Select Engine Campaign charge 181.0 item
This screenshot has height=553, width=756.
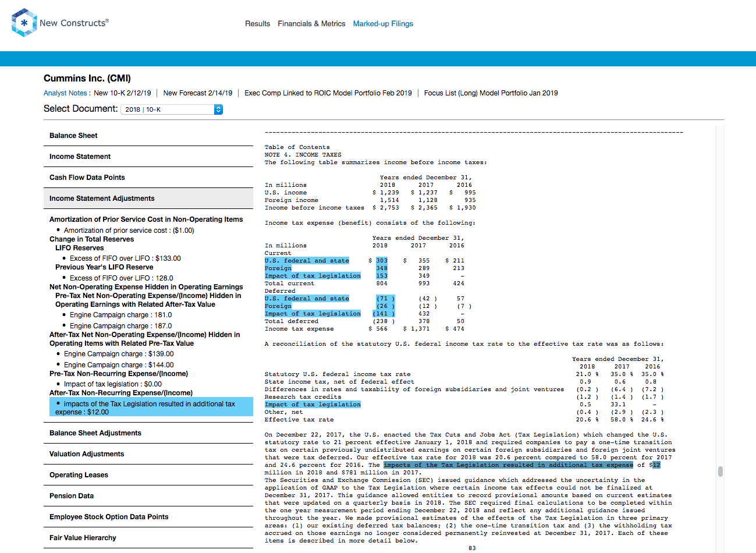pos(120,315)
